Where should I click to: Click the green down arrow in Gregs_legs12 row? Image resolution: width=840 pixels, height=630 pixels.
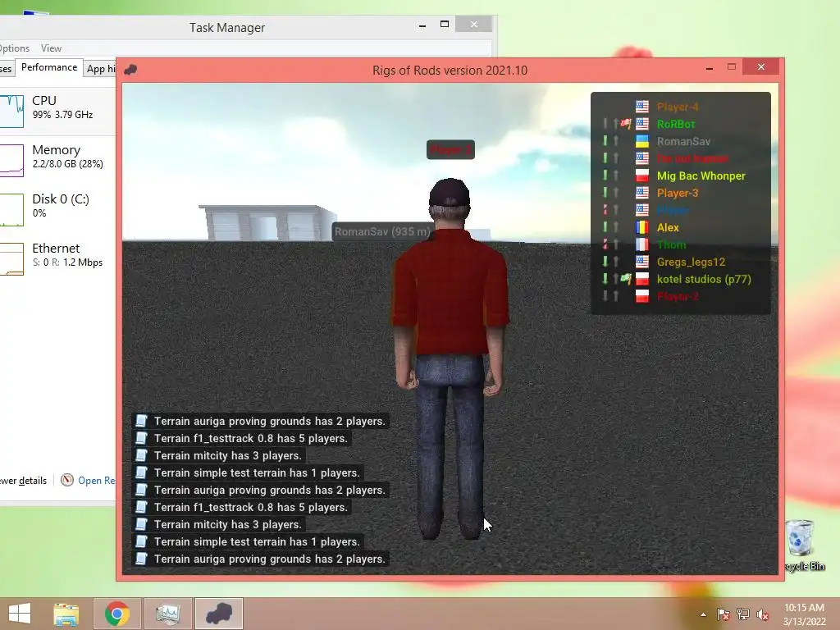605,262
